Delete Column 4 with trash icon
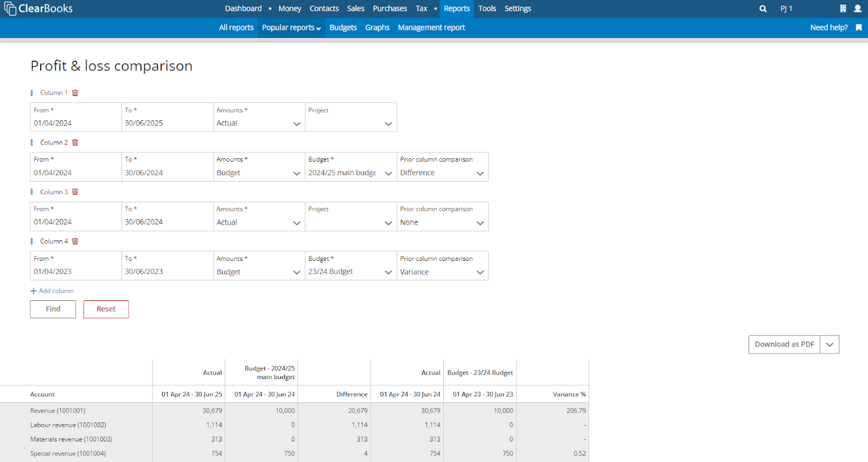868x462 pixels. point(75,241)
